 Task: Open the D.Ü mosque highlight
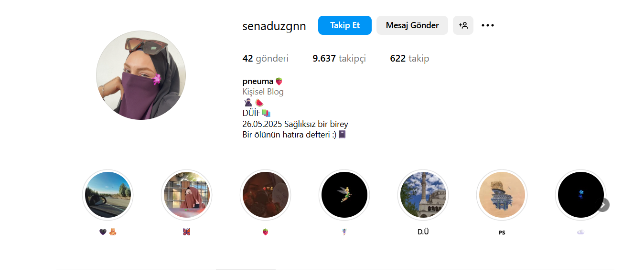tap(423, 195)
